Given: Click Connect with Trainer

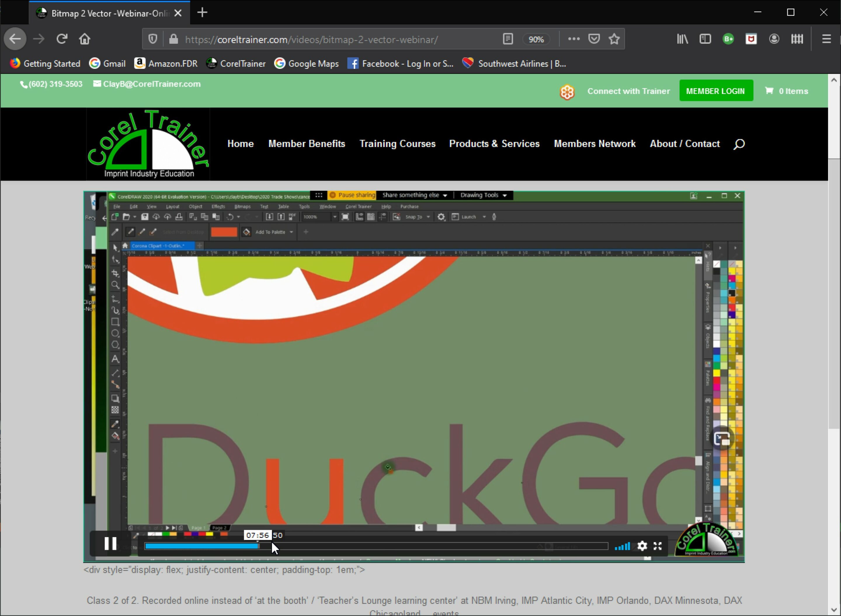Looking at the screenshot, I should coord(628,91).
